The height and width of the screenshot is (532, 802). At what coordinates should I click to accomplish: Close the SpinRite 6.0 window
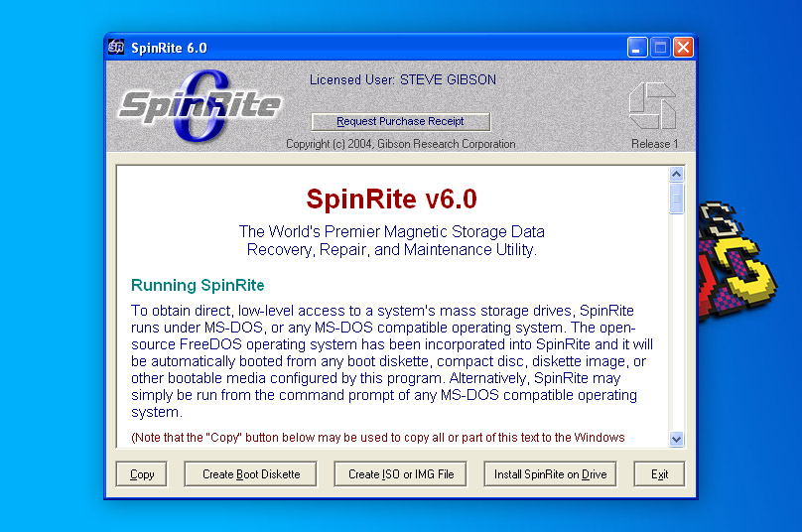[x=683, y=48]
